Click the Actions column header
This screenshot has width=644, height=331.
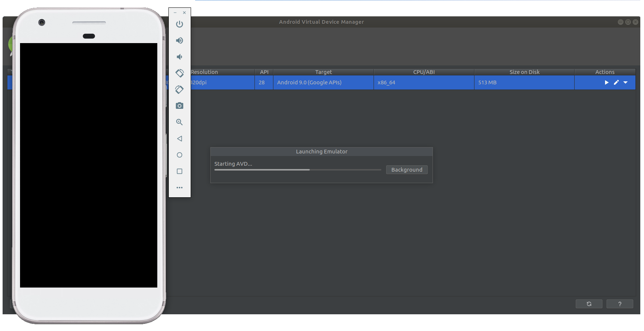pyautogui.click(x=605, y=72)
